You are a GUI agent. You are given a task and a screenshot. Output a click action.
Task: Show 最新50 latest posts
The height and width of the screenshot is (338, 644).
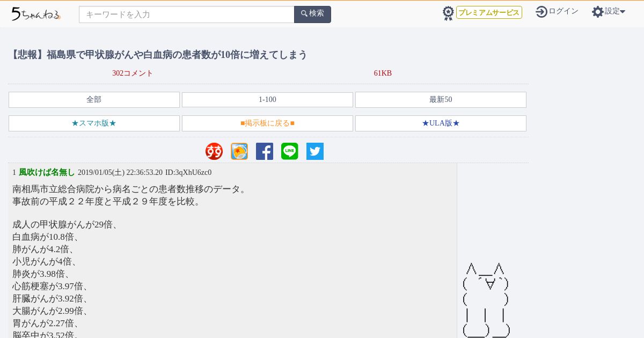pyautogui.click(x=441, y=100)
